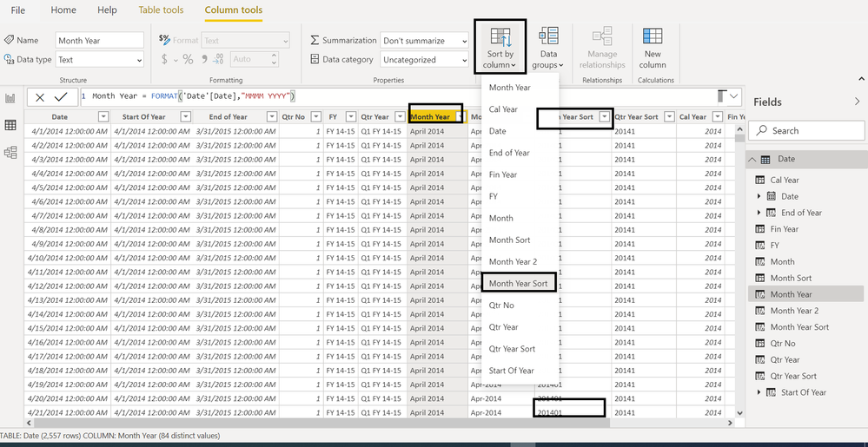Expand the Start Of Year field

click(759, 392)
